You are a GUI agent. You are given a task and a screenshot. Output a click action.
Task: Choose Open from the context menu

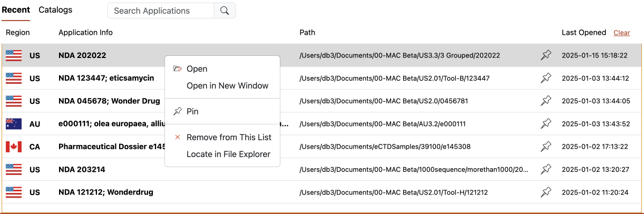point(197,69)
